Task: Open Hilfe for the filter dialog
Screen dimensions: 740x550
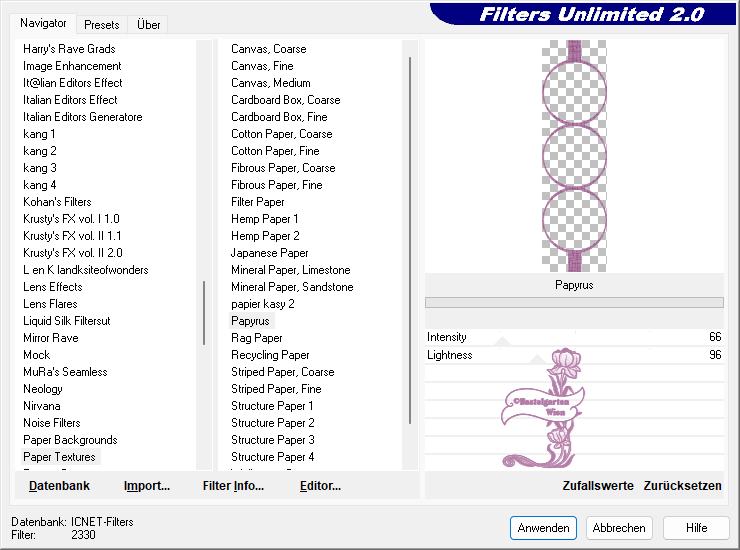Action: [x=697, y=528]
